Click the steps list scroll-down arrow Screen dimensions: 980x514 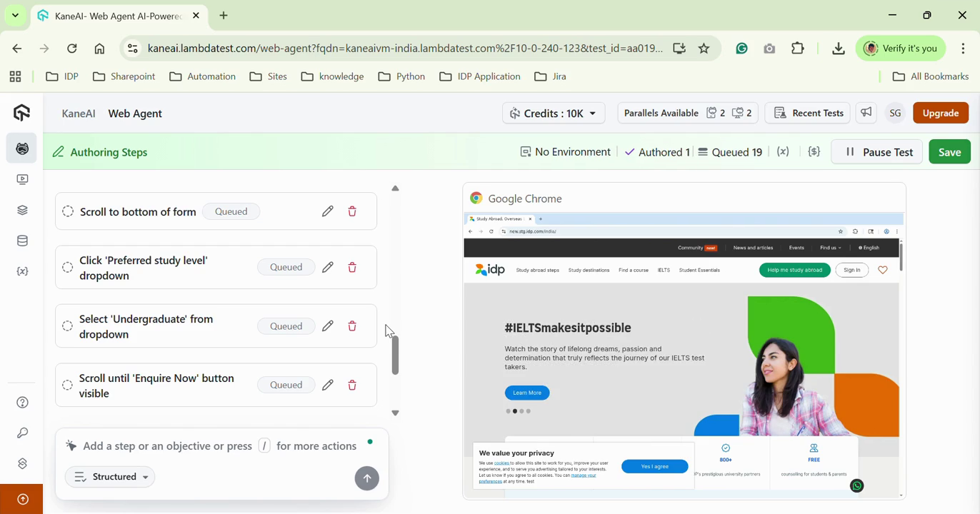pos(395,413)
